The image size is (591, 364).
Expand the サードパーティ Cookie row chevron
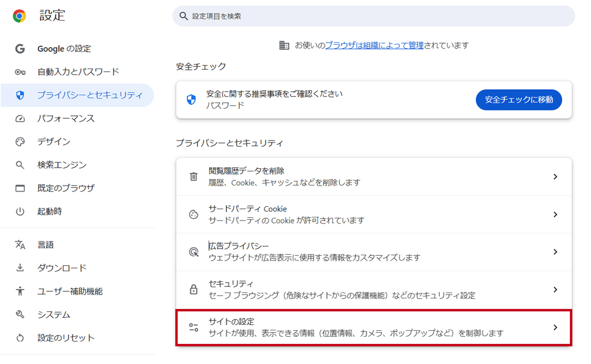coord(555,214)
